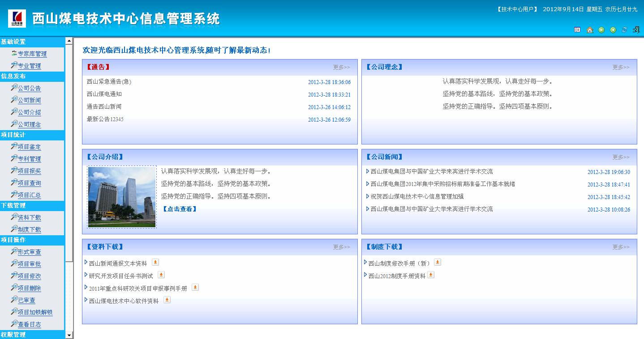Collapse the 基础设置 sidebar section
The width and height of the screenshot is (644, 339).
coord(32,42)
